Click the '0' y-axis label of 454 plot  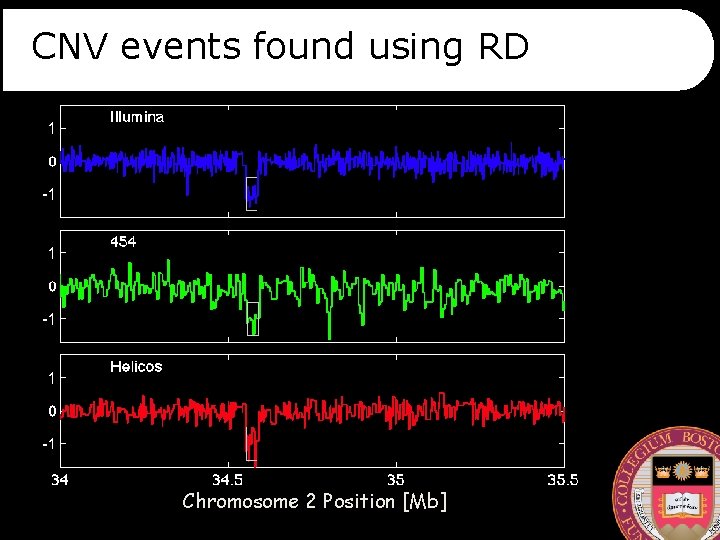[x=52, y=286]
